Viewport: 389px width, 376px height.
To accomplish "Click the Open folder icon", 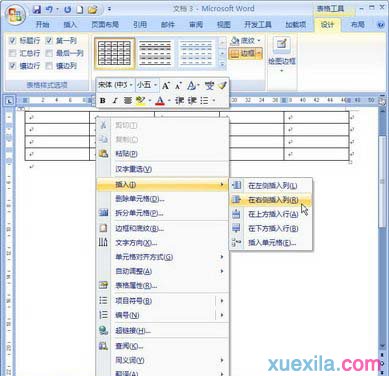I will point(92,10).
